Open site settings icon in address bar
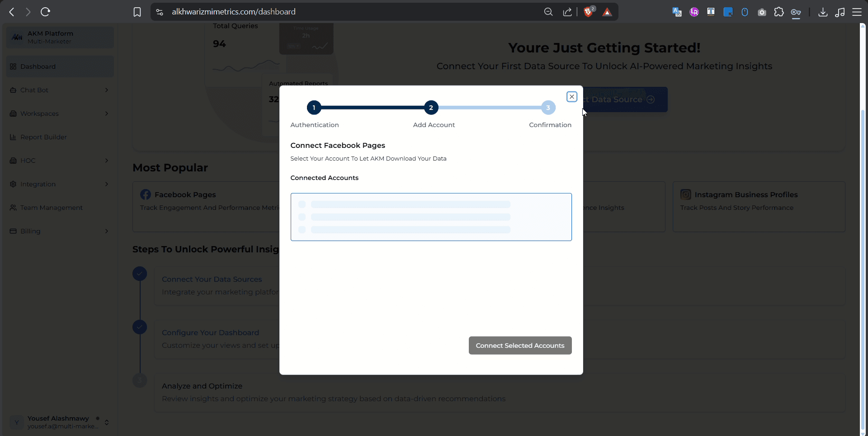The image size is (868, 436). (160, 12)
